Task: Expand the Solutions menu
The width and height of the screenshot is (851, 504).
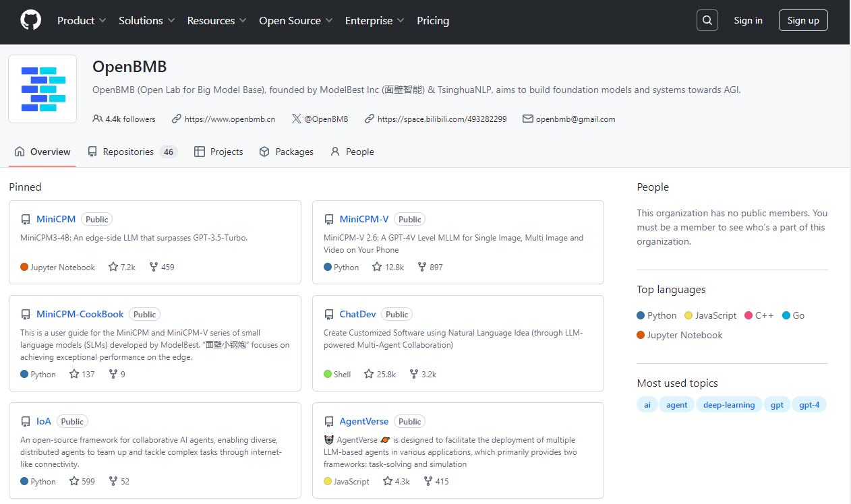Action: coord(147,20)
